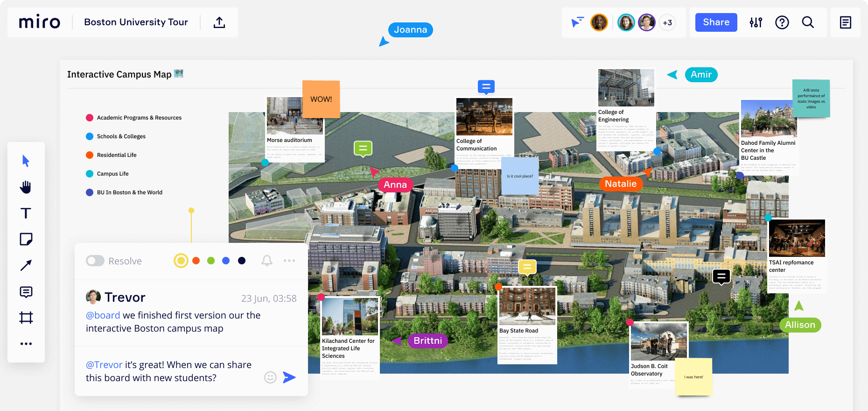This screenshot has height=411, width=868.
Task: Open more tools ellipsis in toolbar
Action: (26, 344)
